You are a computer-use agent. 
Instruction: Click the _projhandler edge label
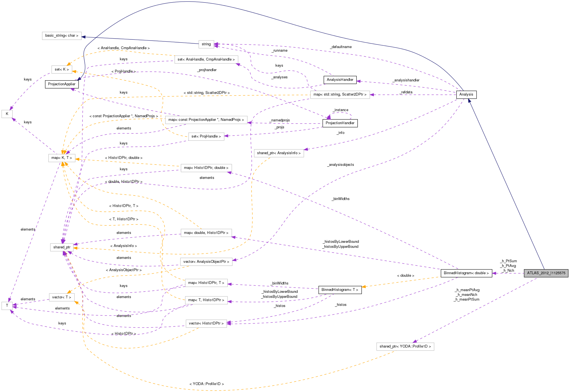point(207,70)
